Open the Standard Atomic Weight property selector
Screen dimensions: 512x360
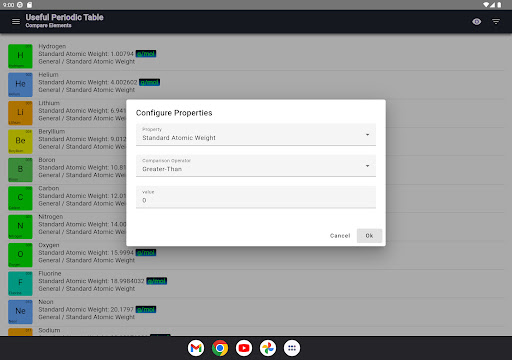tap(256, 134)
